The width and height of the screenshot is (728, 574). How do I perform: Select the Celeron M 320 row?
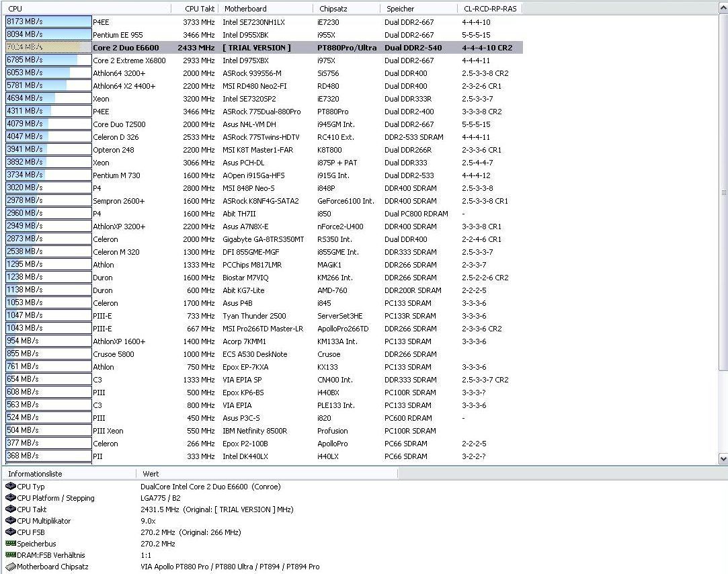[264, 251]
